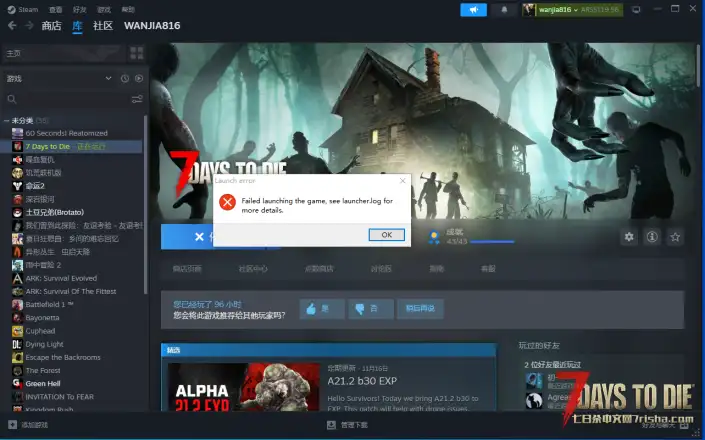Open the Friends menu
This screenshot has width=705, height=440.
point(80,9)
